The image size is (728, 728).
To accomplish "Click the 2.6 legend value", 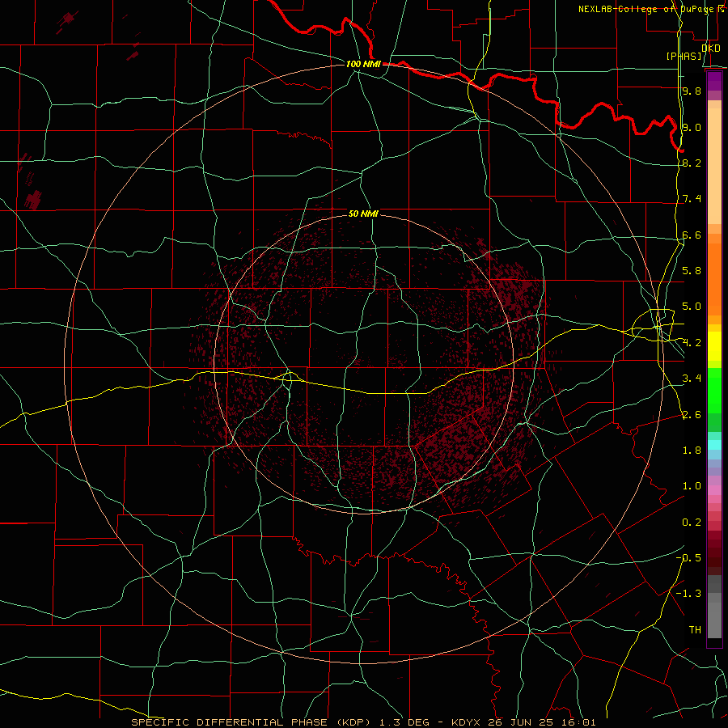I will tap(692, 415).
